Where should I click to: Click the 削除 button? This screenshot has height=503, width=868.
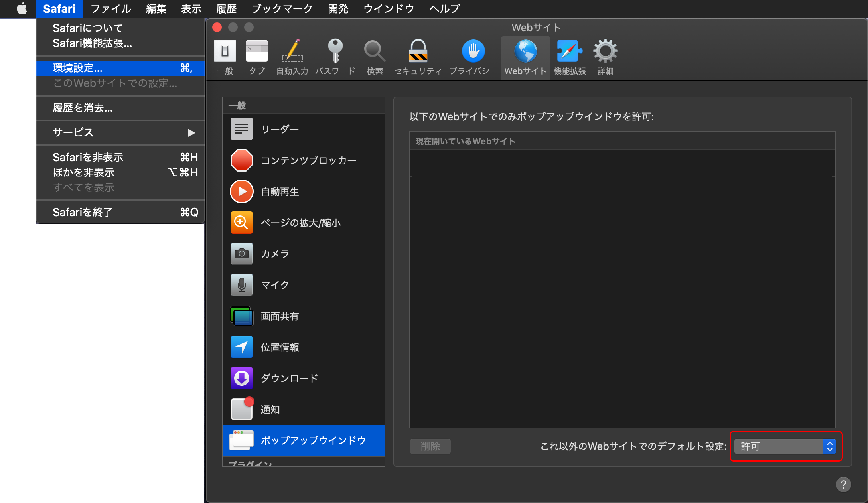[430, 446]
